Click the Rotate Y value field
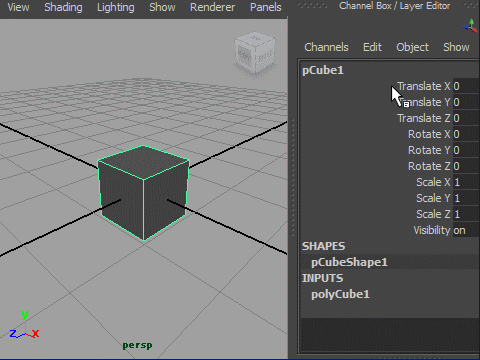This screenshot has height=360, width=480. point(466,150)
